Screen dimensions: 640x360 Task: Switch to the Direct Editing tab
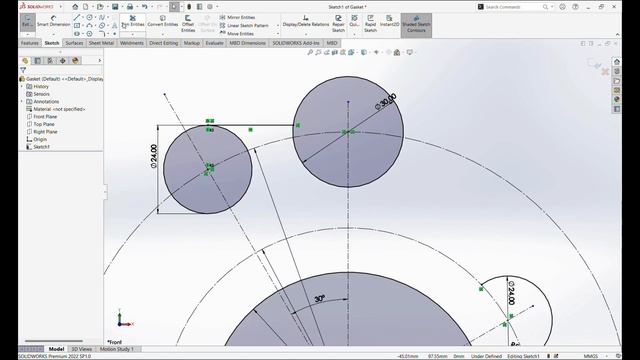164,43
